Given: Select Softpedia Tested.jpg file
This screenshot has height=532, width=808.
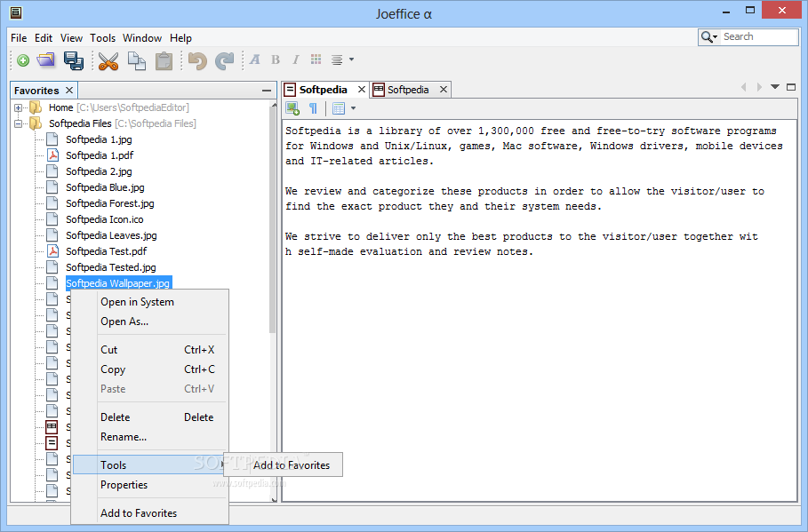Looking at the screenshot, I should point(111,267).
